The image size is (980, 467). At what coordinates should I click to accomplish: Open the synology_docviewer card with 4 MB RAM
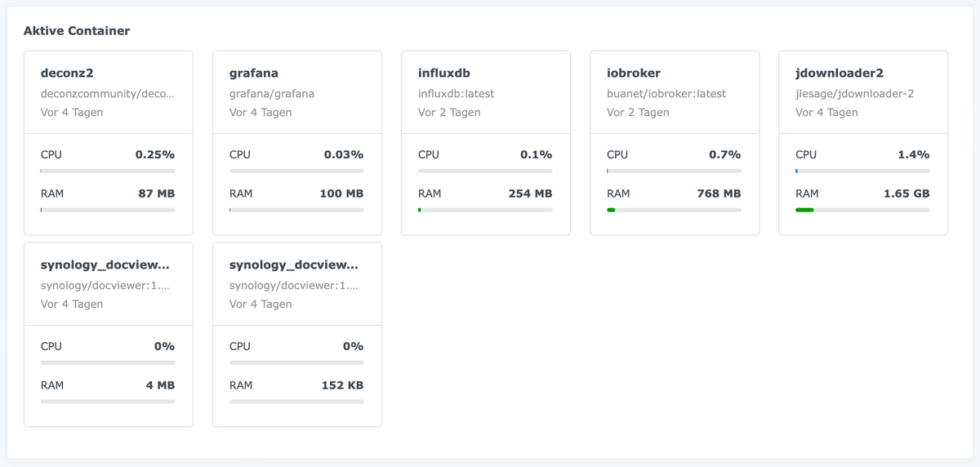pos(109,334)
